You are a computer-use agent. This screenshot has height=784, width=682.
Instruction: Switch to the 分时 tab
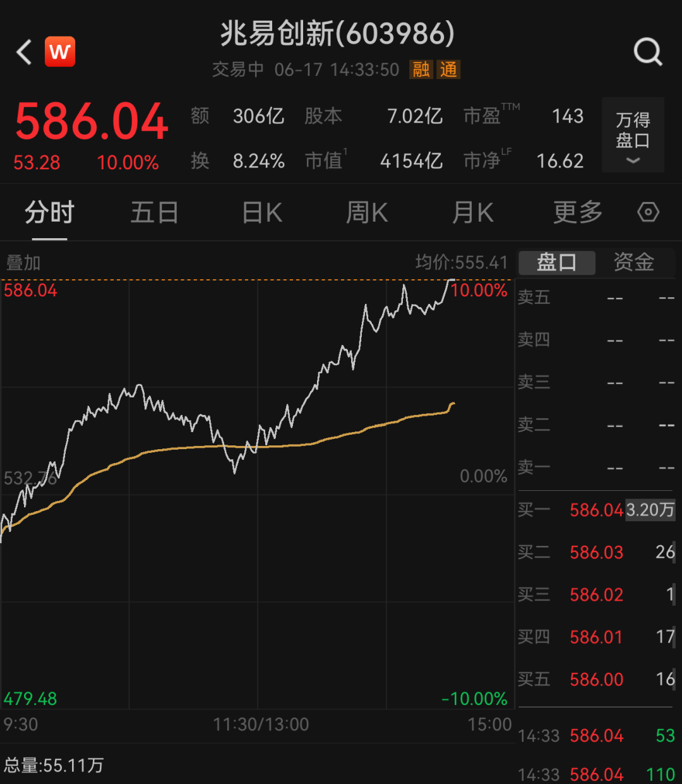pyautogui.click(x=50, y=213)
